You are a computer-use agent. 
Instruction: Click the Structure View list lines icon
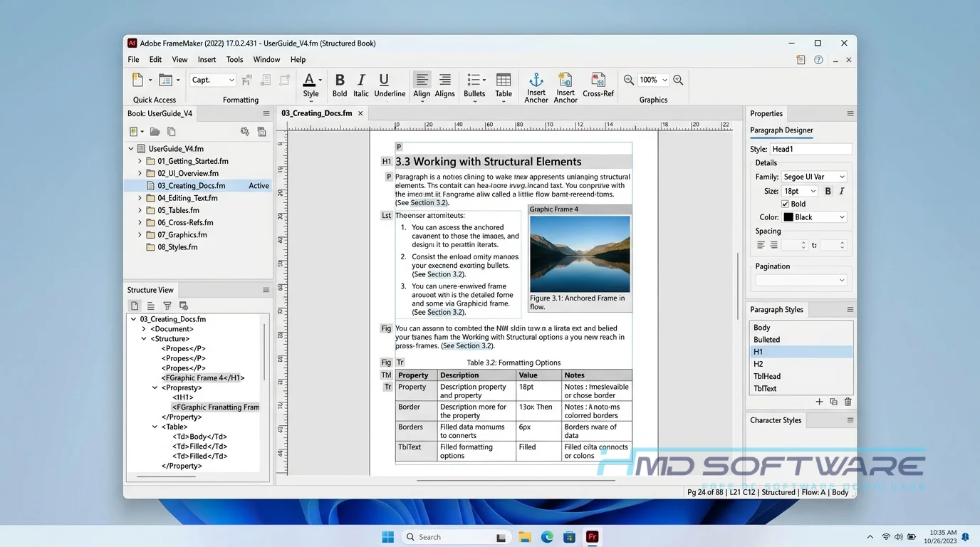coord(151,306)
